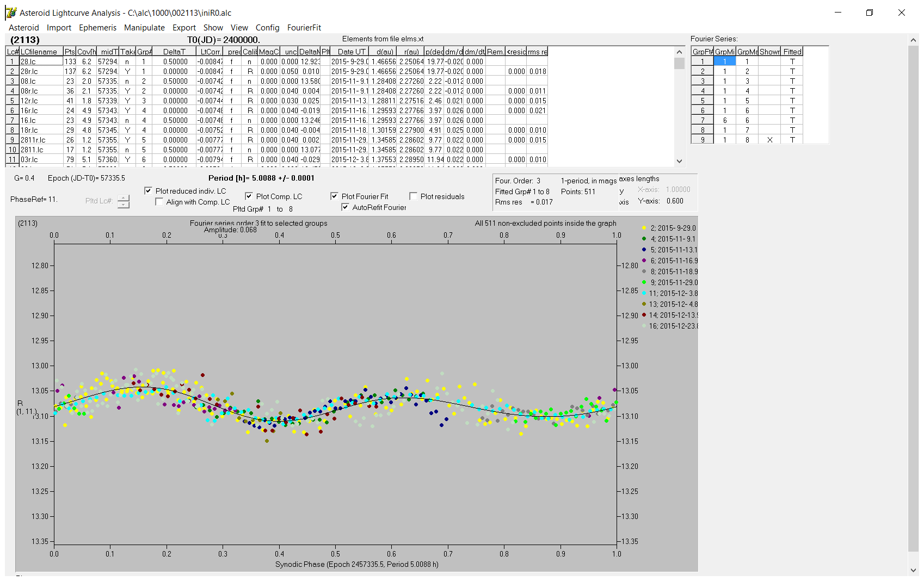Toggle Plot reduced indiv. LC checkbox
Screen dimensions: 924x581
(148, 191)
